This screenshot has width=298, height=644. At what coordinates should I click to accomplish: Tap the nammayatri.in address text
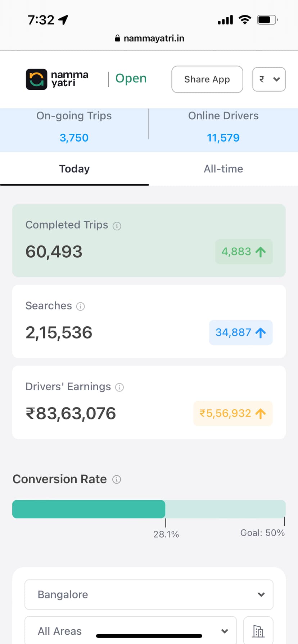pyautogui.click(x=154, y=38)
